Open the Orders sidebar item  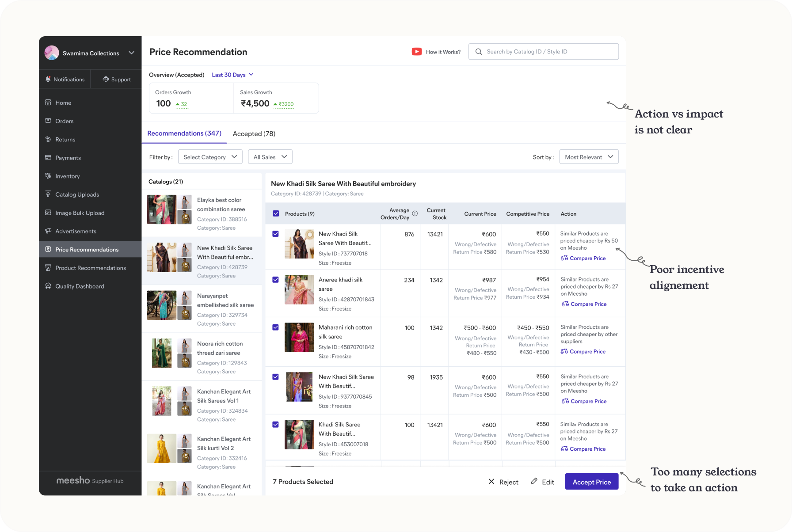coord(90,121)
